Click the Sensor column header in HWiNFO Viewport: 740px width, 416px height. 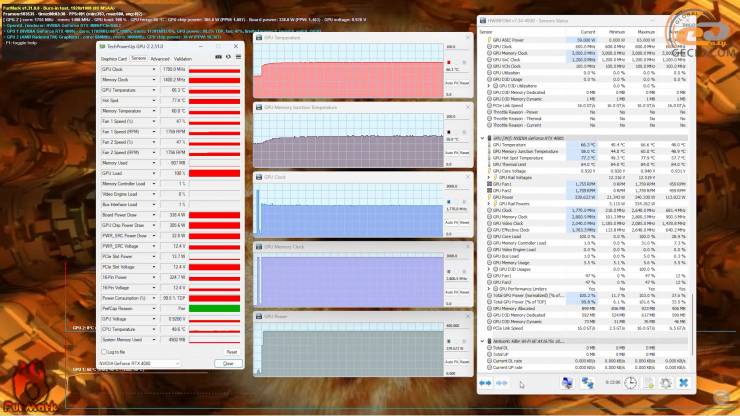pos(486,32)
